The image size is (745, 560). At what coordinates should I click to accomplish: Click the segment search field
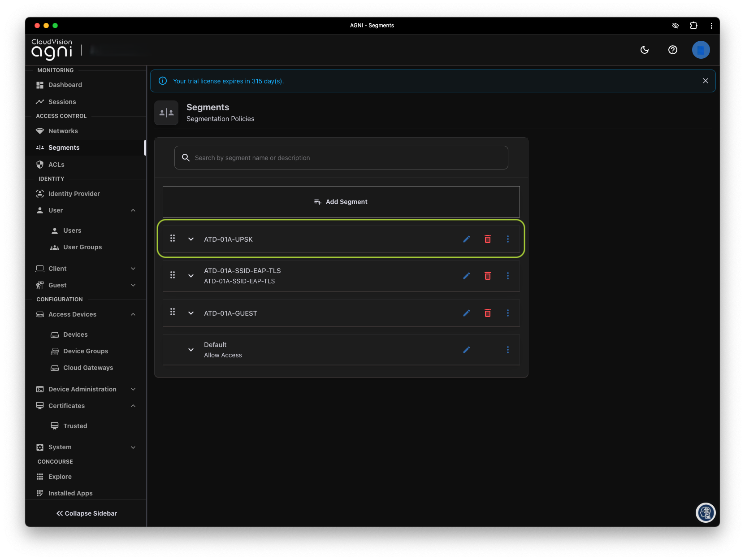[341, 158]
